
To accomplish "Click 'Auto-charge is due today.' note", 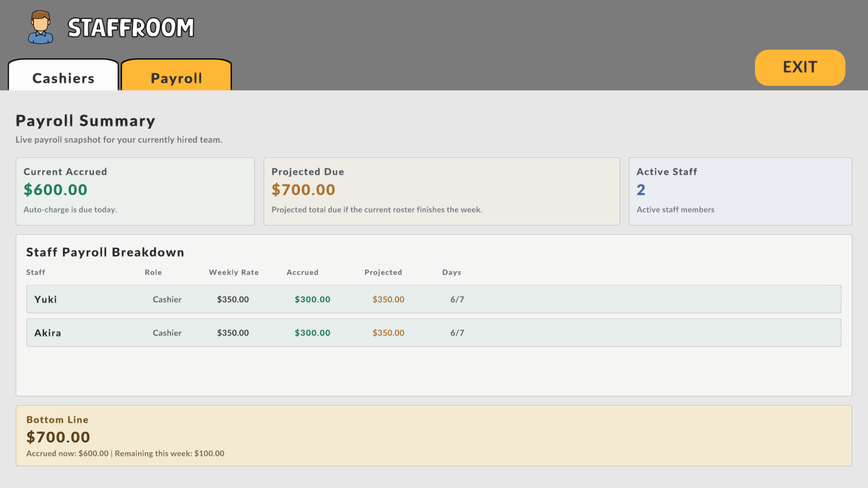I will pyautogui.click(x=70, y=210).
